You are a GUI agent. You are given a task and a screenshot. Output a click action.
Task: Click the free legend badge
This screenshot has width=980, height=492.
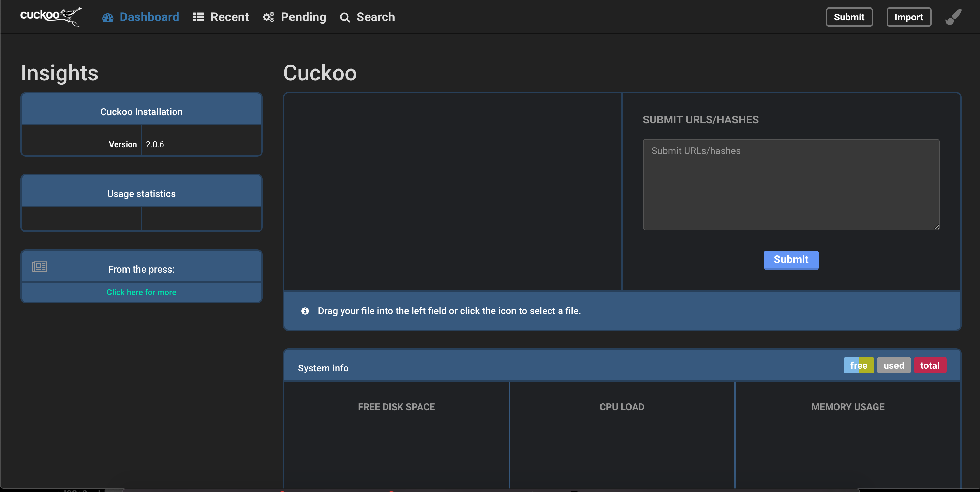859,365
